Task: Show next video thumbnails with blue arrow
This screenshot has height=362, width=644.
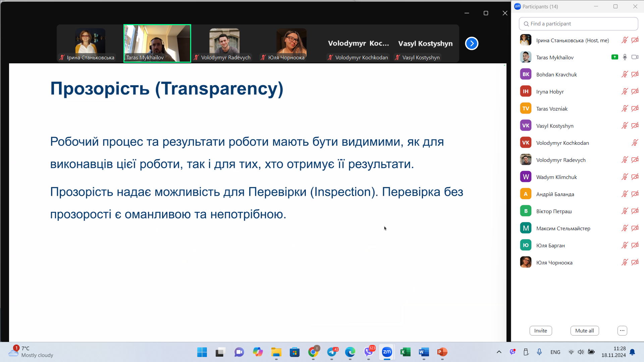Action: coord(472,43)
